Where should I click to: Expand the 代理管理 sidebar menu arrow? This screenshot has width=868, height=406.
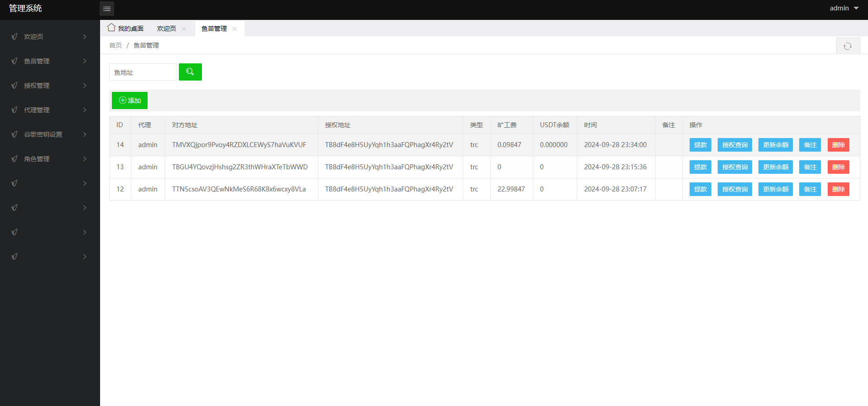click(85, 110)
